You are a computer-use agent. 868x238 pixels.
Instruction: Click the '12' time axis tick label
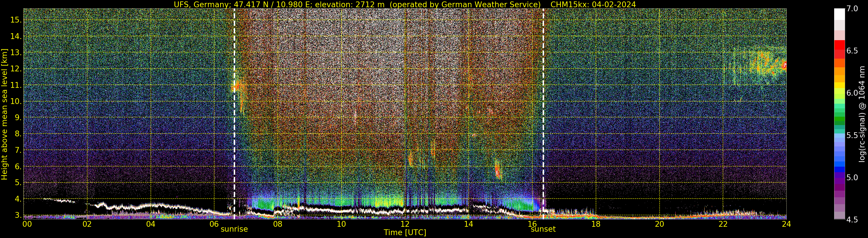pyautogui.click(x=405, y=224)
